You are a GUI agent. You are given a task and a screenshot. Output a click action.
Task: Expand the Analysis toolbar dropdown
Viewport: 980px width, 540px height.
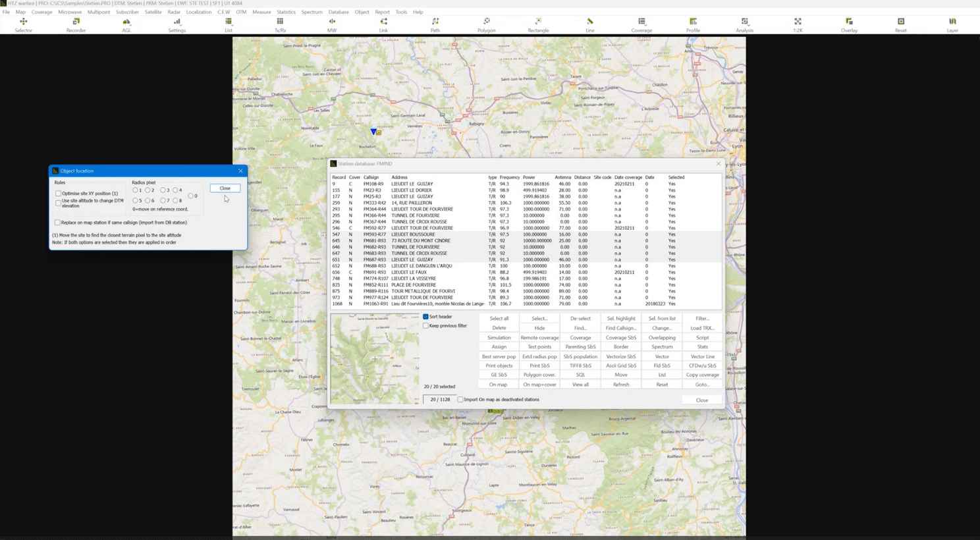point(744,24)
